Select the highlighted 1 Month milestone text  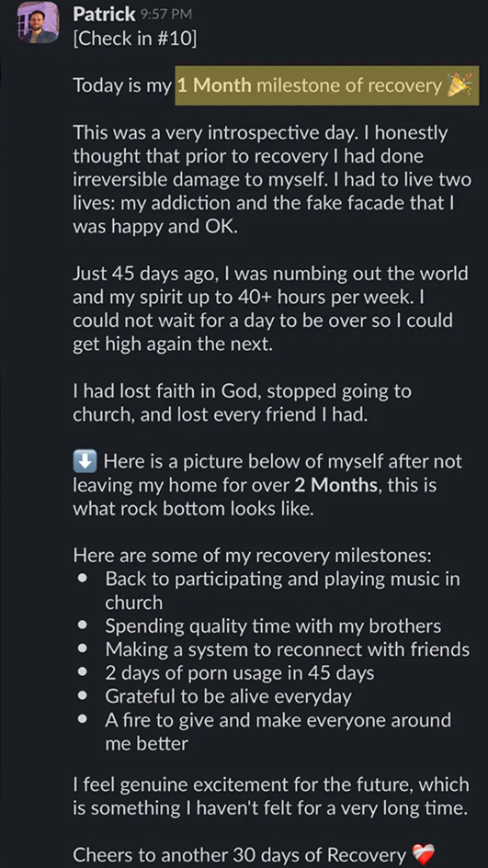327,85
